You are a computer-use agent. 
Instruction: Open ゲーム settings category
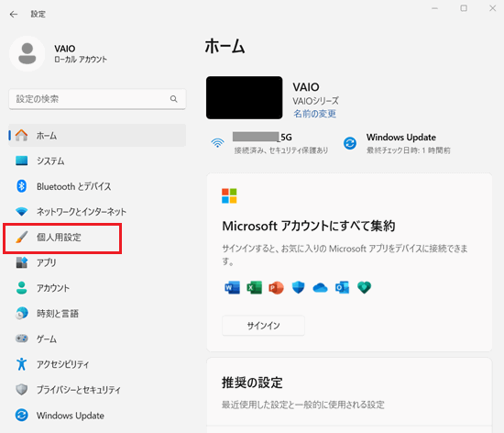click(x=97, y=339)
